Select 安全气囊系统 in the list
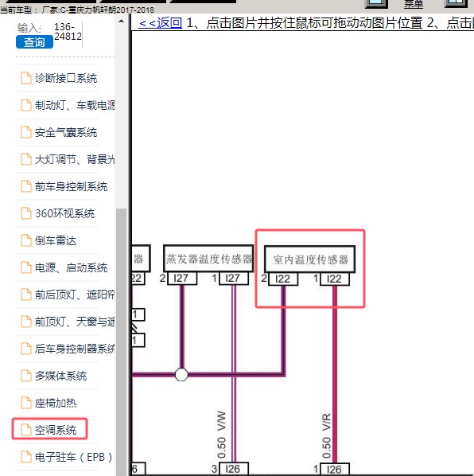This screenshot has height=476, width=474. point(66,132)
